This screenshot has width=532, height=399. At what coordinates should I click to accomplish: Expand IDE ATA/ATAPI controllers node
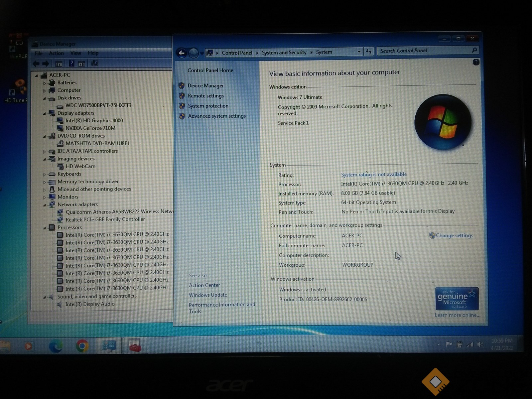(x=44, y=152)
